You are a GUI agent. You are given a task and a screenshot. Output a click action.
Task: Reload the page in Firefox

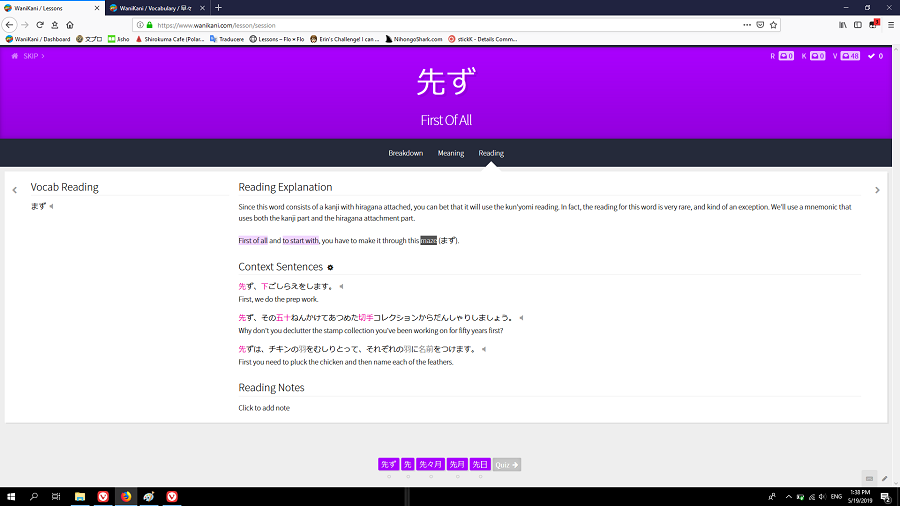(x=40, y=24)
